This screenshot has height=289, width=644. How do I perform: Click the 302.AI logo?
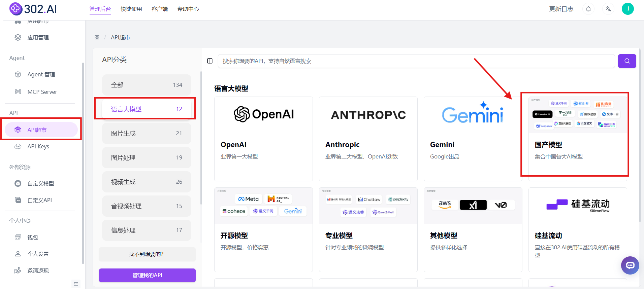(33, 9)
